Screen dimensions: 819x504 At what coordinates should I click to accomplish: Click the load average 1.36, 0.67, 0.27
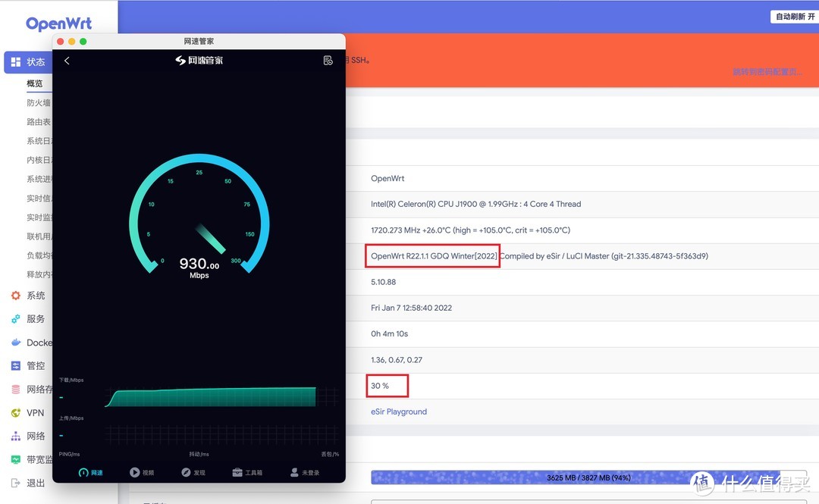(397, 360)
